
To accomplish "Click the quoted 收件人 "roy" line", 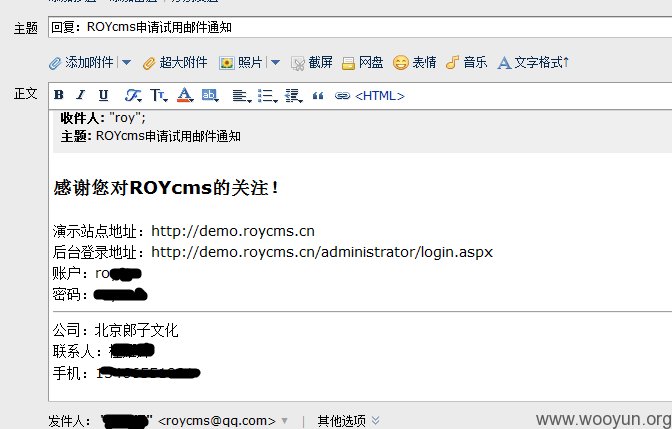I will click(x=103, y=117).
